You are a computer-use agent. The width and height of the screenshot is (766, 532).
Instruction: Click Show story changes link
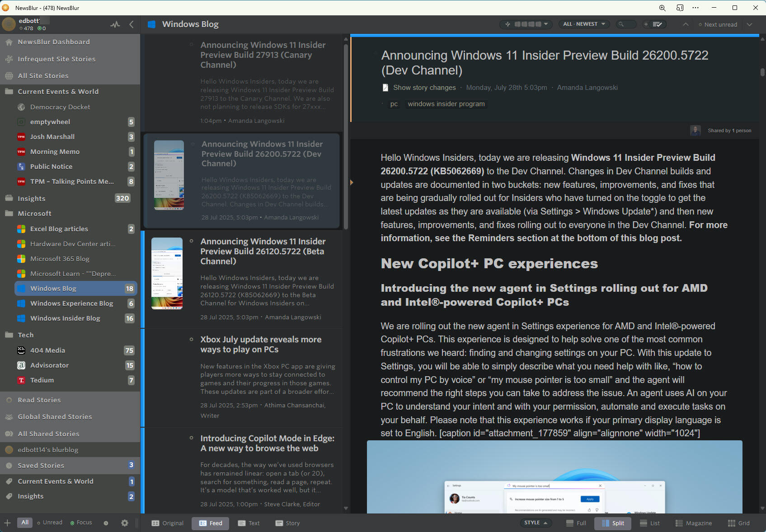tap(424, 88)
